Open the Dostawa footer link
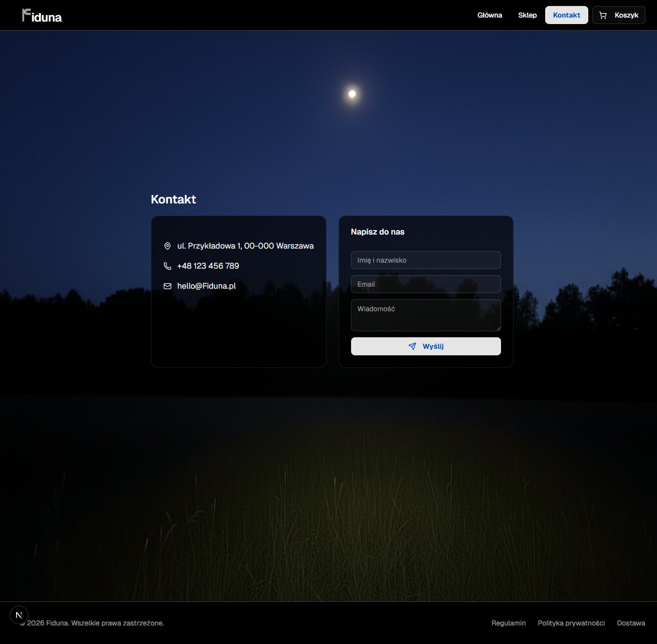This screenshot has width=657, height=644. (631, 623)
